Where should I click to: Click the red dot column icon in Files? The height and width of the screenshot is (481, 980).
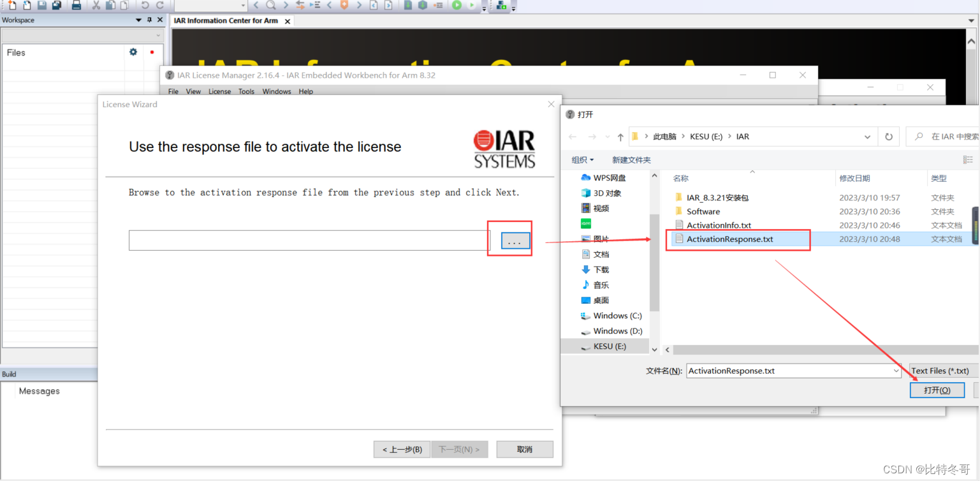pos(152,52)
